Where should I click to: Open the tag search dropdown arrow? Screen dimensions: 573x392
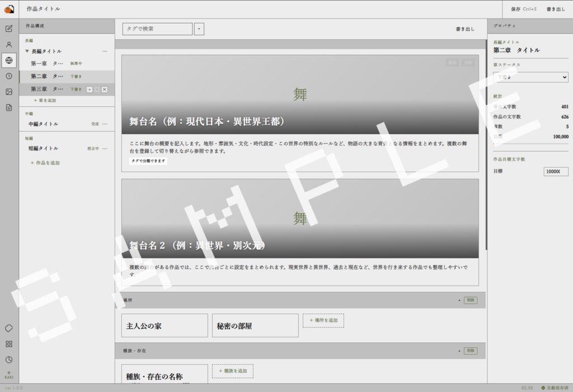(x=199, y=29)
